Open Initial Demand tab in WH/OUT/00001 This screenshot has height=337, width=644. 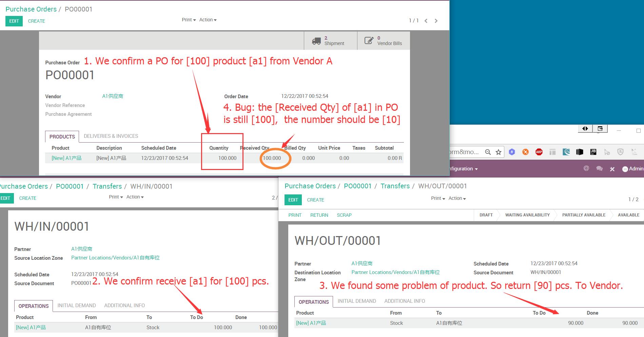point(357,301)
